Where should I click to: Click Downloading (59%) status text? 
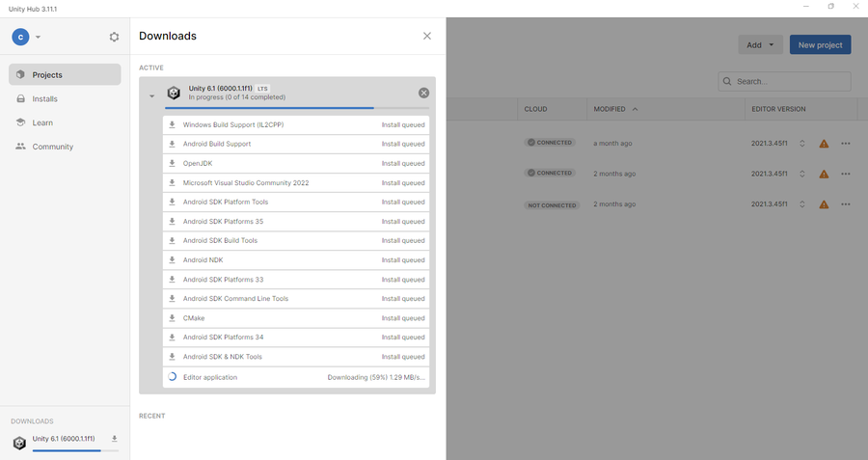(x=376, y=377)
